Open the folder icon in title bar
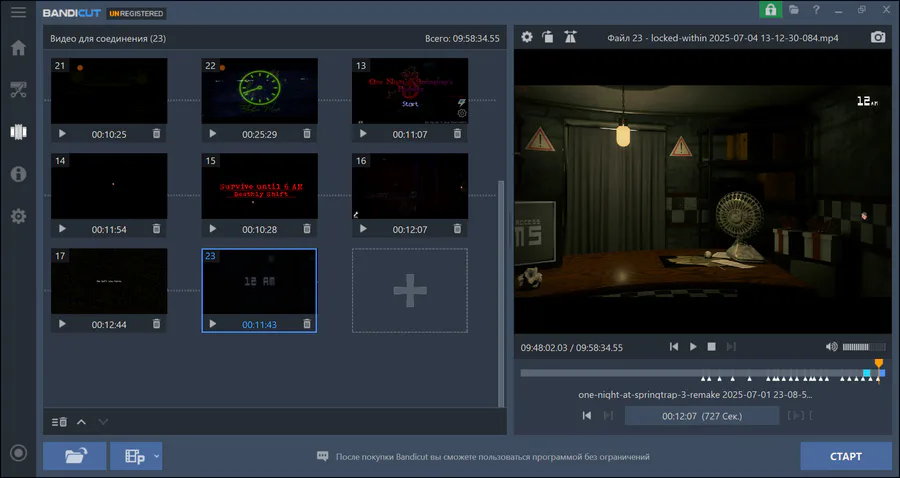 794,10
